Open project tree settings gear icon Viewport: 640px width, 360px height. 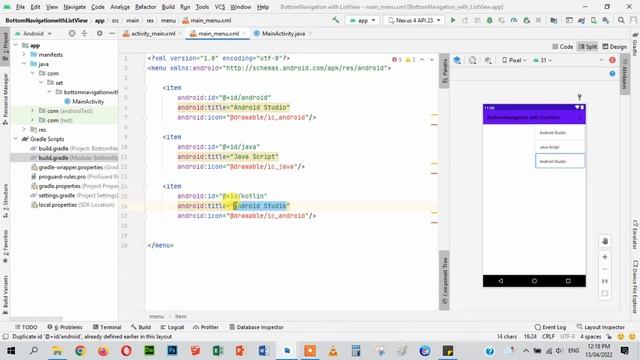click(x=100, y=33)
